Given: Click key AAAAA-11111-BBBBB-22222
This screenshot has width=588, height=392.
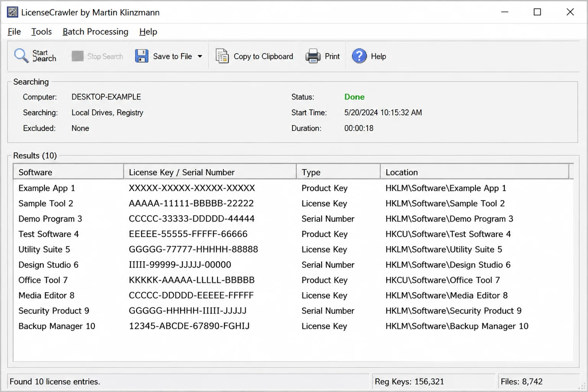Looking at the screenshot, I should click(x=191, y=203).
